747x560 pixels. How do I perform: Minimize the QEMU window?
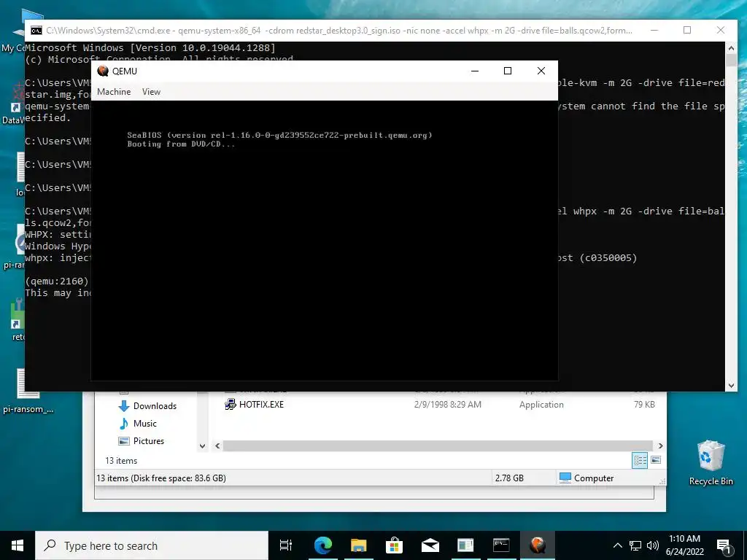(474, 71)
